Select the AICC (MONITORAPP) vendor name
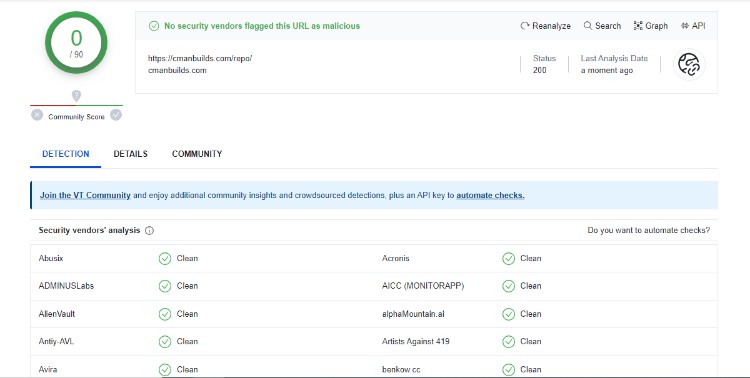The image size is (750, 378). [423, 286]
